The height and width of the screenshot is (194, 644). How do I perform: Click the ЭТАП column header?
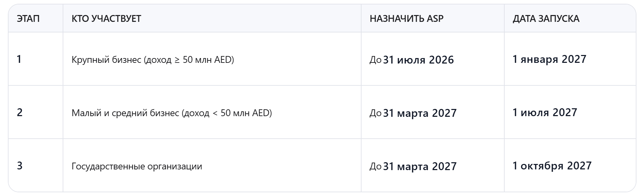click(x=28, y=18)
